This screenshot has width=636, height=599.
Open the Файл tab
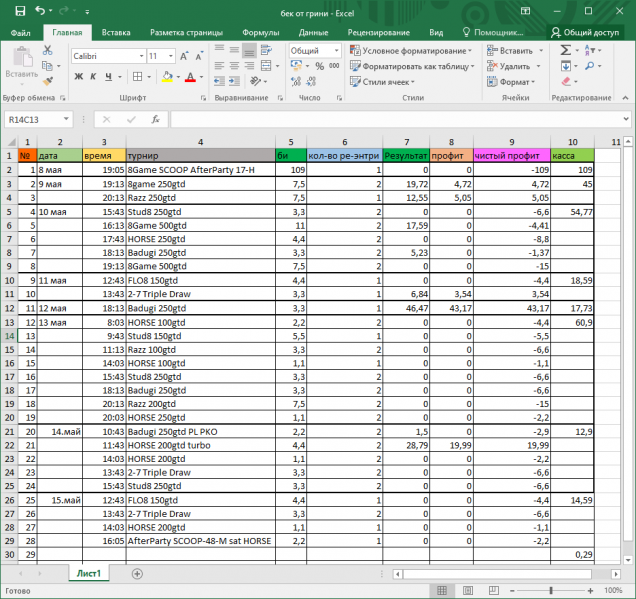pos(20,32)
